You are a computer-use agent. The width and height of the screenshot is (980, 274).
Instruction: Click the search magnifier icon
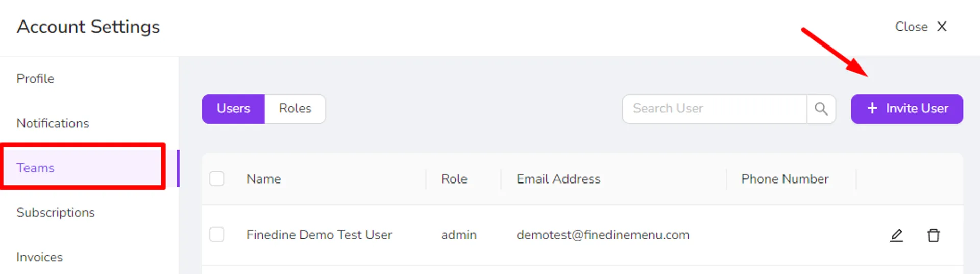pos(821,109)
